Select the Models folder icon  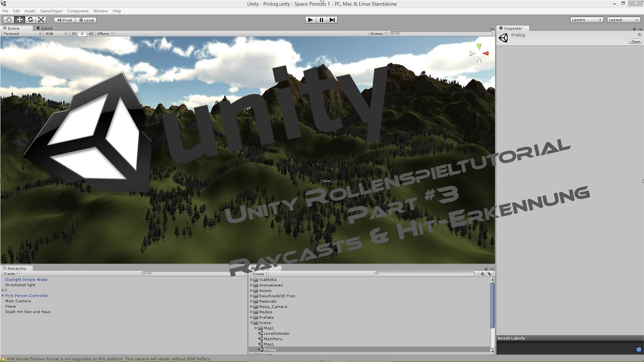(x=256, y=312)
